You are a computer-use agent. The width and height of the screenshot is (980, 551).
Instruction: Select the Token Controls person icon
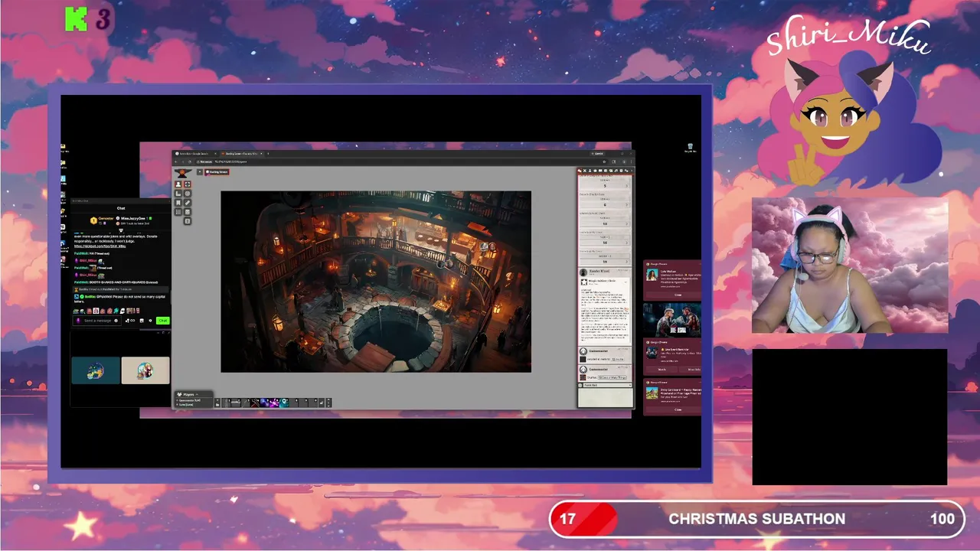coord(178,184)
